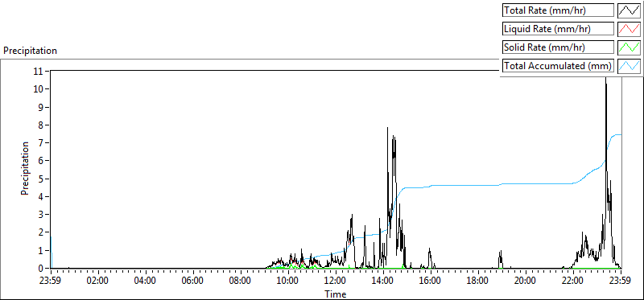Click the 04:00 time axis label
Screen dimensions: 644x300
146,282
